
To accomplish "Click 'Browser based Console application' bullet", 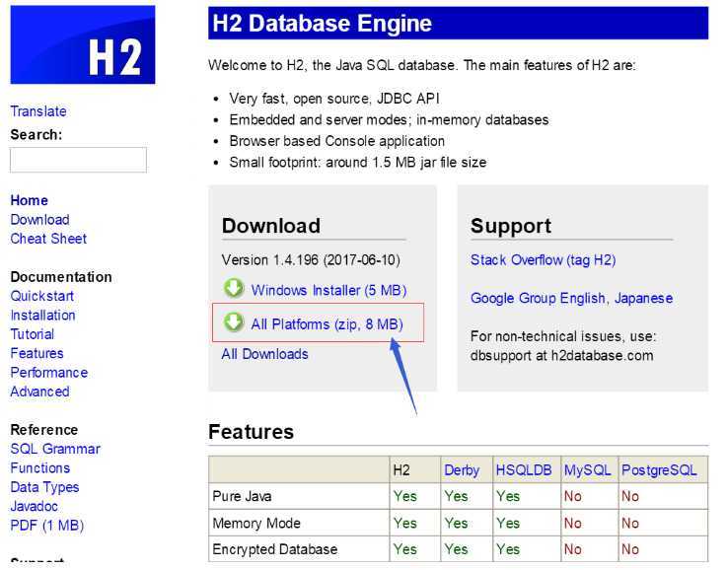I will tap(337, 141).
